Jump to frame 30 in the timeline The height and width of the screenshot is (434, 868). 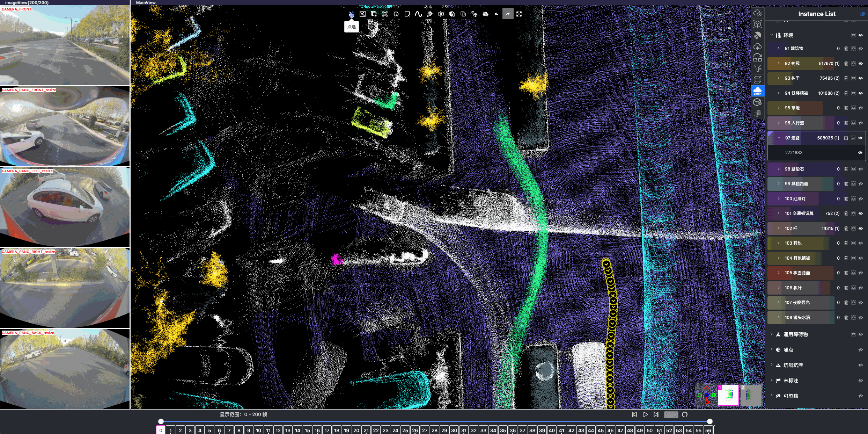[x=454, y=430]
